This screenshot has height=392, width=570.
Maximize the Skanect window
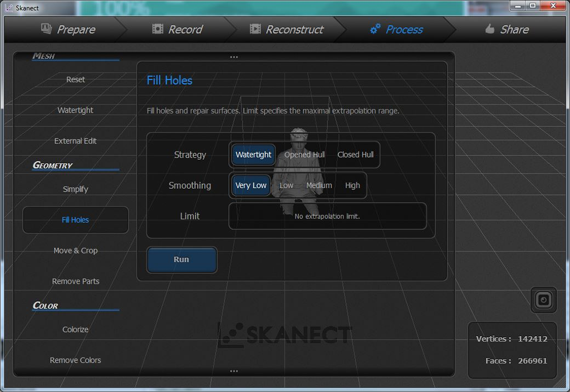(533, 6)
